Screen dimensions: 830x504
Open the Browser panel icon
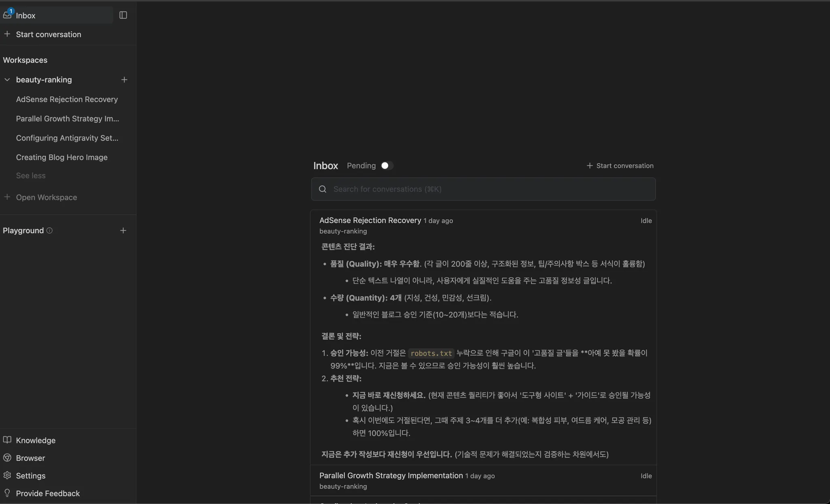click(x=7, y=458)
